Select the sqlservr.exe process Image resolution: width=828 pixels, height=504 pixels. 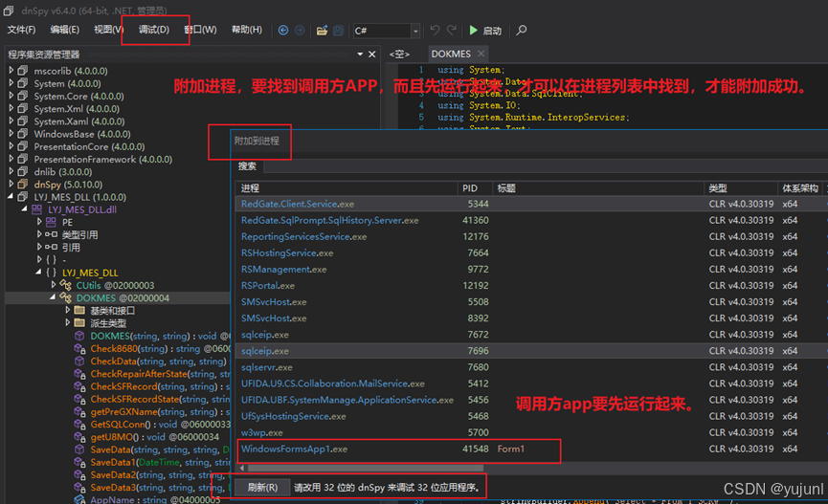(x=531, y=367)
